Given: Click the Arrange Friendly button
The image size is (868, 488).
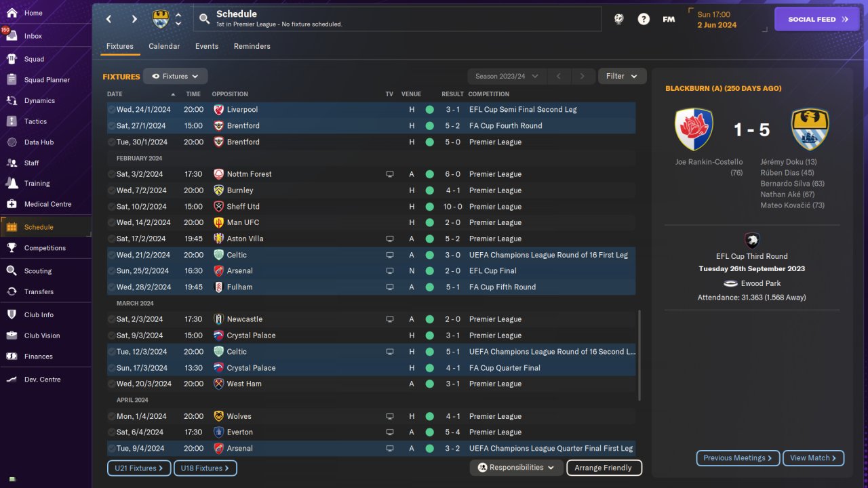Looking at the screenshot, I should 603,468.
